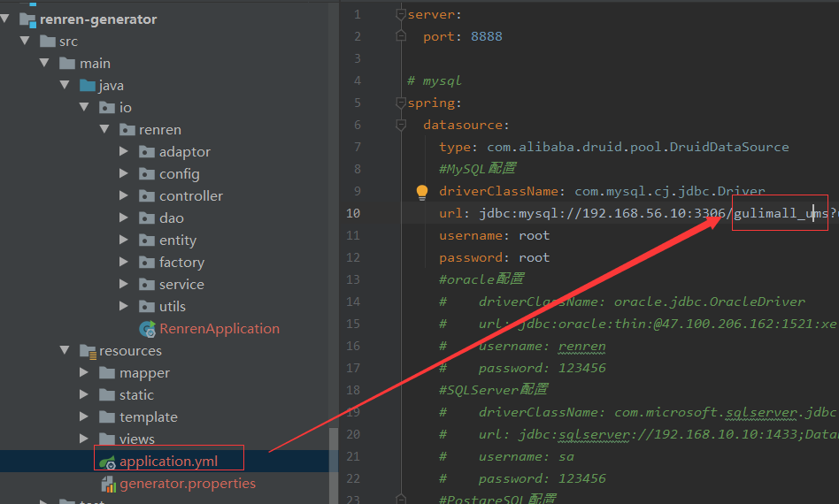
Task: Click the controller package icon
Action: click(147, 196)
